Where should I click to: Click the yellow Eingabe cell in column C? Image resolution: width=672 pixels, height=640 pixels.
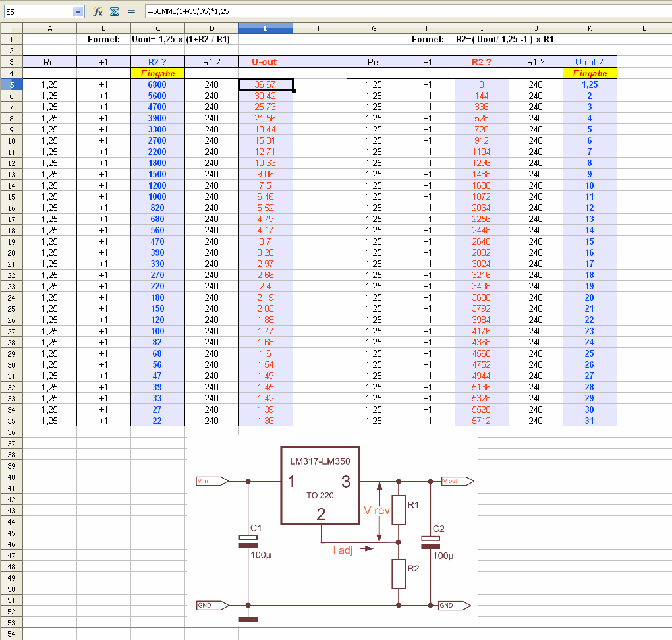pyautogui.click(x=157, y=73)
